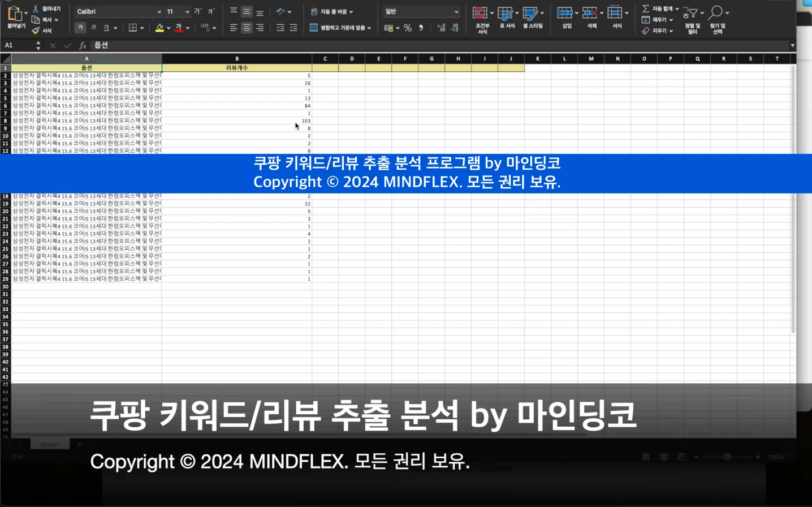Select row 30 header
Image resolution: width=812 pixels, height=507 pixels.
[x=6, y=286]
